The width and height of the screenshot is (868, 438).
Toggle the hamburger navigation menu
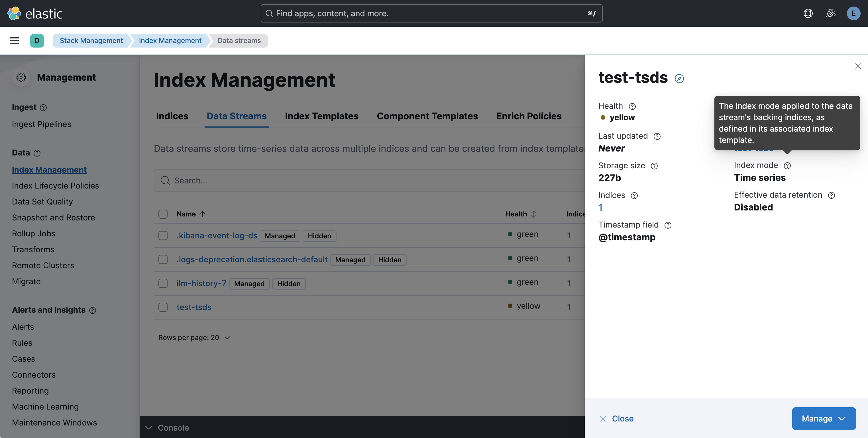(14, 41)
